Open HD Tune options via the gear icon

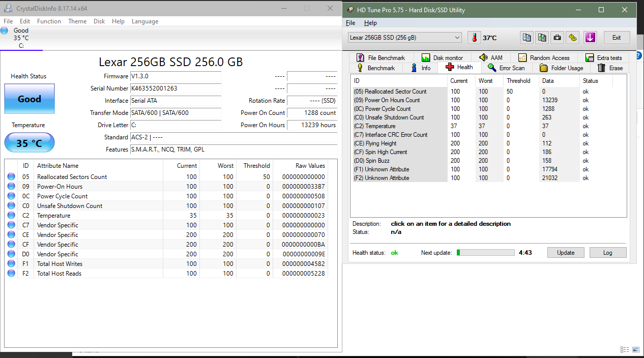pos(572,37)
